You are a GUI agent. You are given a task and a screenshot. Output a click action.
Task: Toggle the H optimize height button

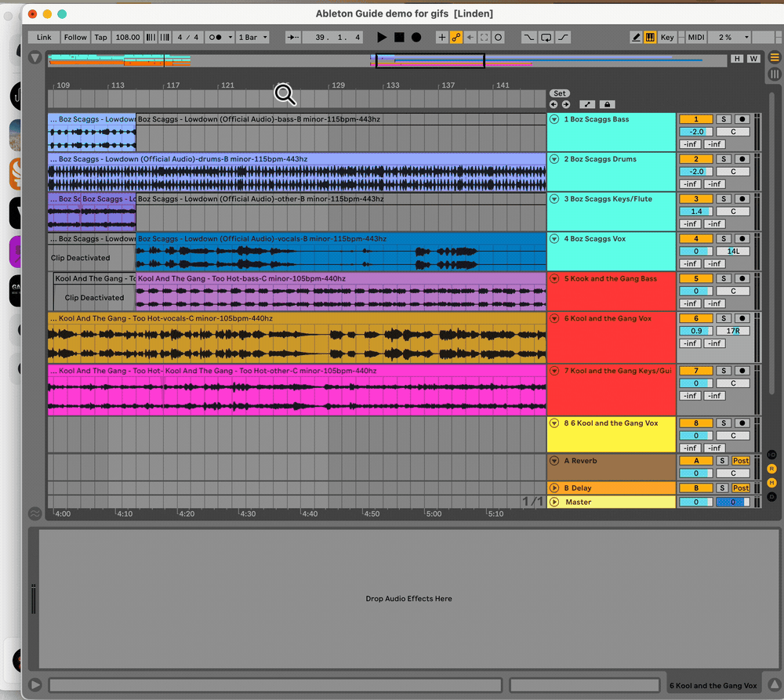tap(737, 59)
